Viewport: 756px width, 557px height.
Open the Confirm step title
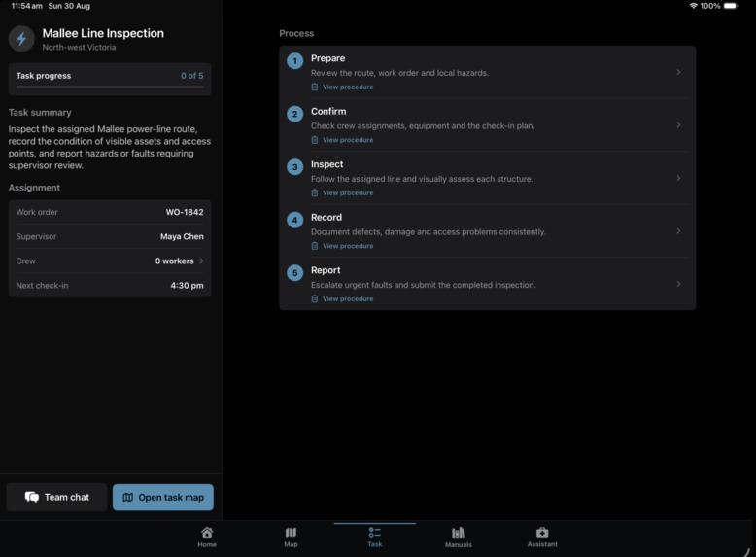pyautogui.click(x=328, y=112)
